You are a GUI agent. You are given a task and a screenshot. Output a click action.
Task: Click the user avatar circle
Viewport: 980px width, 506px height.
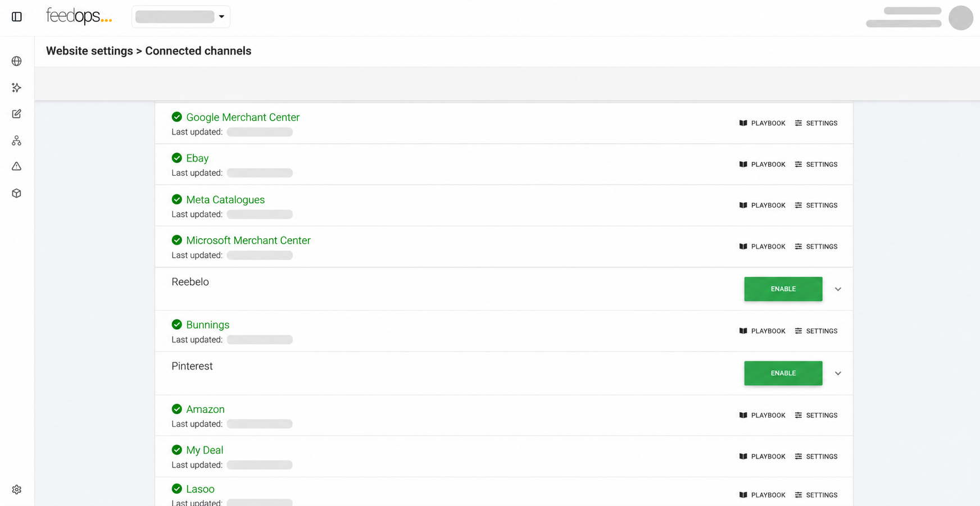pyautogui.click(x=961, y=18)
